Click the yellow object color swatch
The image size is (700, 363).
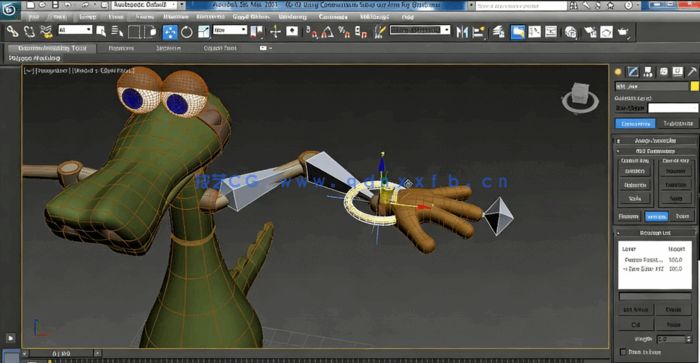click(694, 86)
